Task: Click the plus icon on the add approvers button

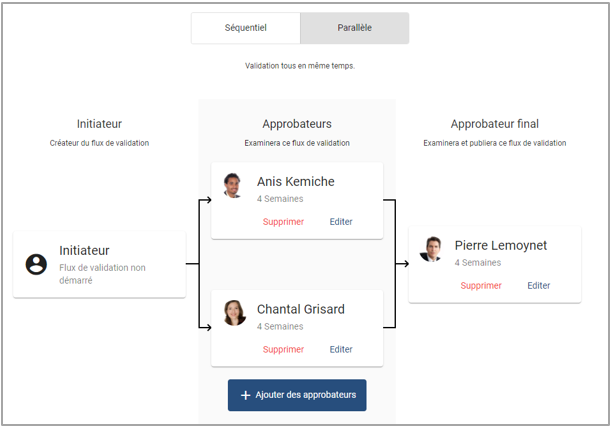Action: pyautogui.click(x=246, y=395)
